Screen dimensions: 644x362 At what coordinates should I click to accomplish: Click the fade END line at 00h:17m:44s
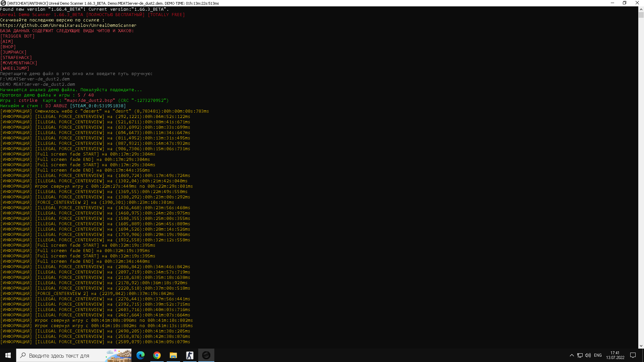pyautogui.click(x=75, y=170)
